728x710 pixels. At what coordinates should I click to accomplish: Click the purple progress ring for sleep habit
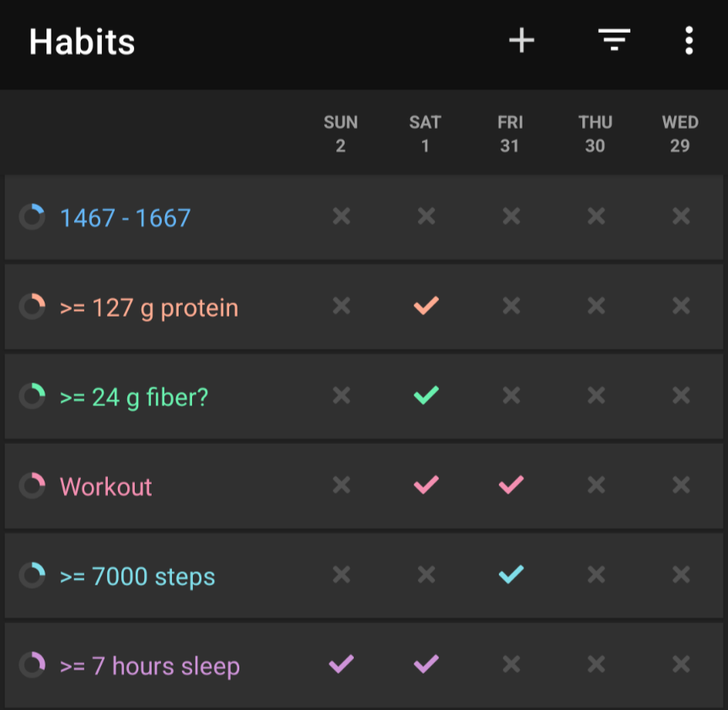[x=32, y=665]
